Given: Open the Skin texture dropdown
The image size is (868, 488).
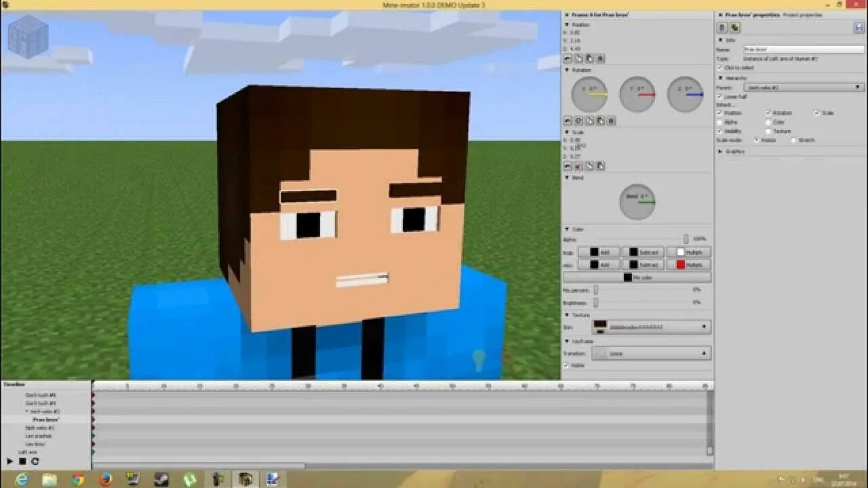Looking at the screenshot, I should click(651, 327).
